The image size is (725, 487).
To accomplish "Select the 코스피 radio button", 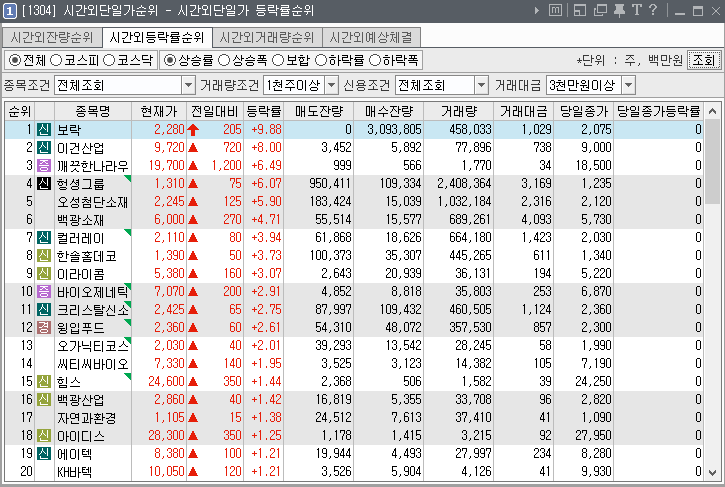I will pos(56,60).
